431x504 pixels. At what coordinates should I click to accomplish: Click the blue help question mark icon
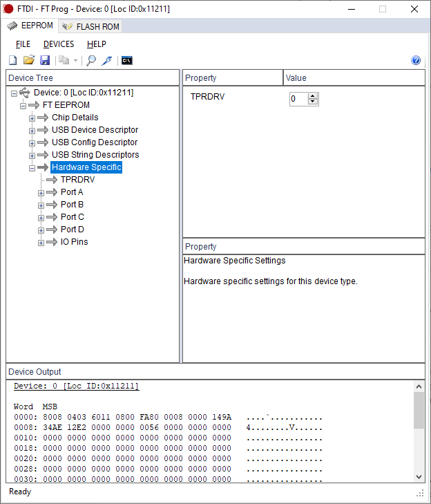(x=416, y=61)
